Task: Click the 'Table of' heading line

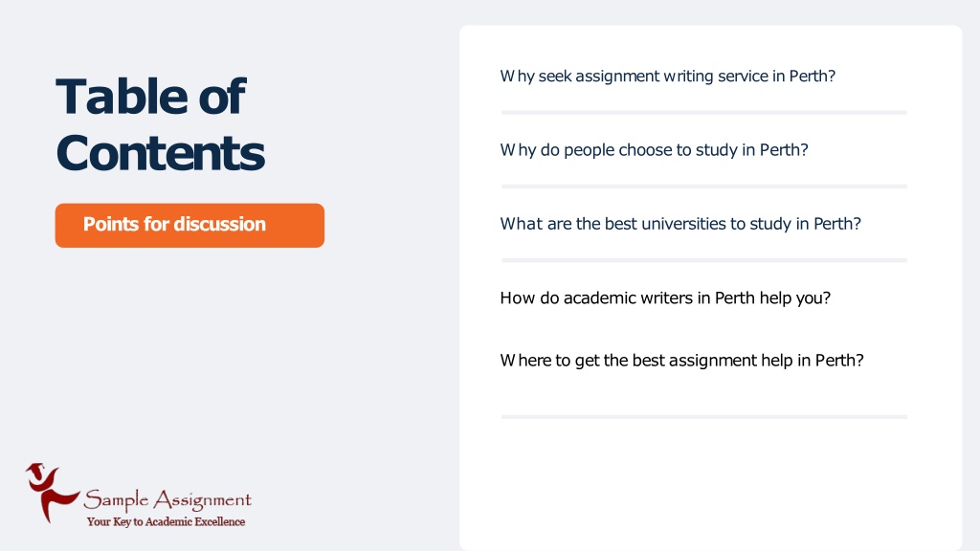Action: [x=150, y=97]
